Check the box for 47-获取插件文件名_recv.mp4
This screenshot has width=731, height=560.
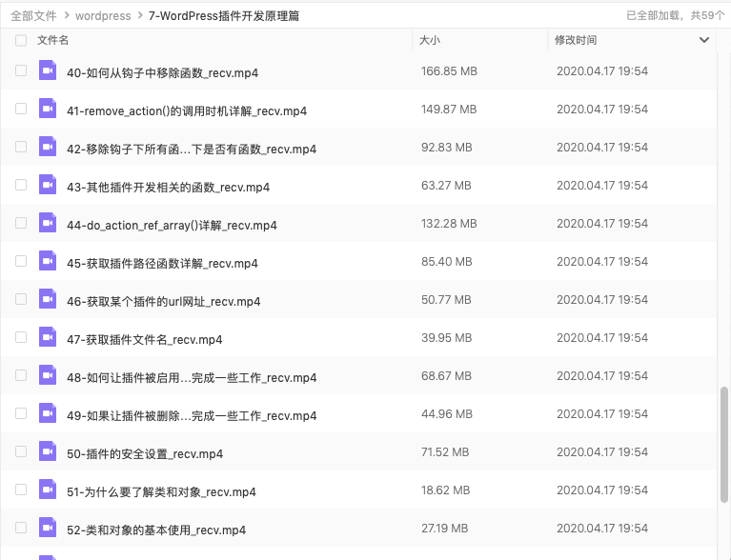click(21, 337)
